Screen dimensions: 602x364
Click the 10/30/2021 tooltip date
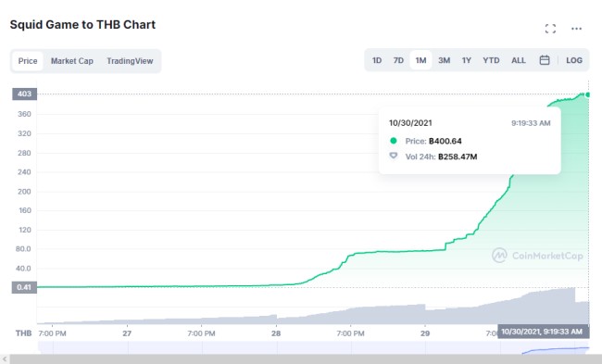(x=410, y=123)
